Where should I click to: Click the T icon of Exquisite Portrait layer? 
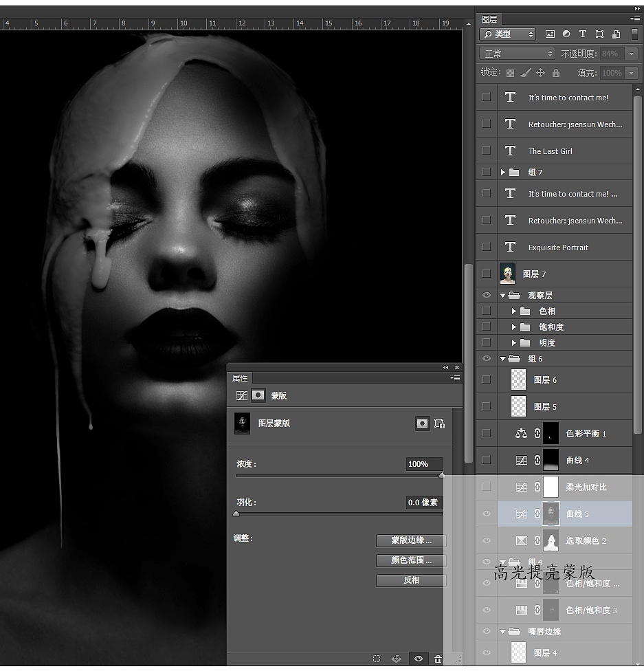tap(510, 247)
